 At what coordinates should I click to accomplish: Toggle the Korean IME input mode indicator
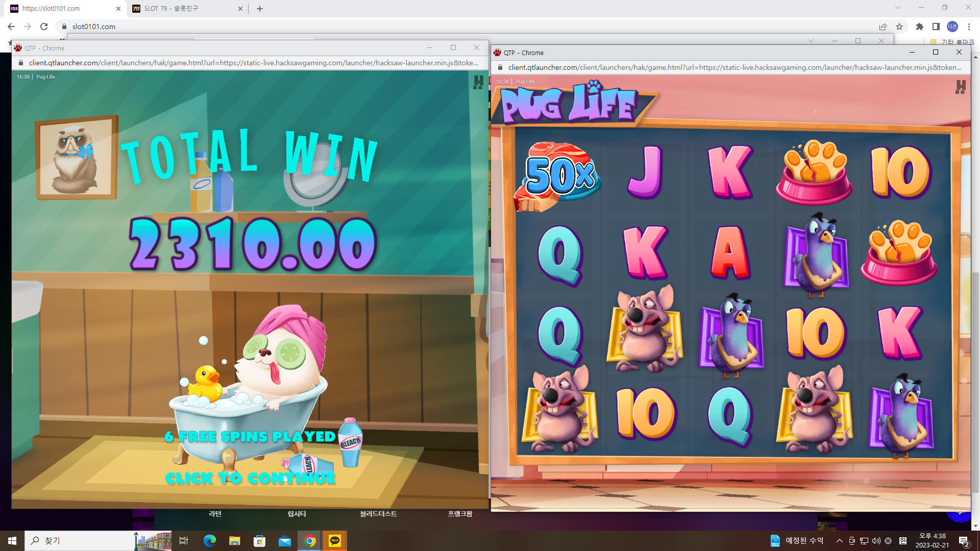pos(902,541)
